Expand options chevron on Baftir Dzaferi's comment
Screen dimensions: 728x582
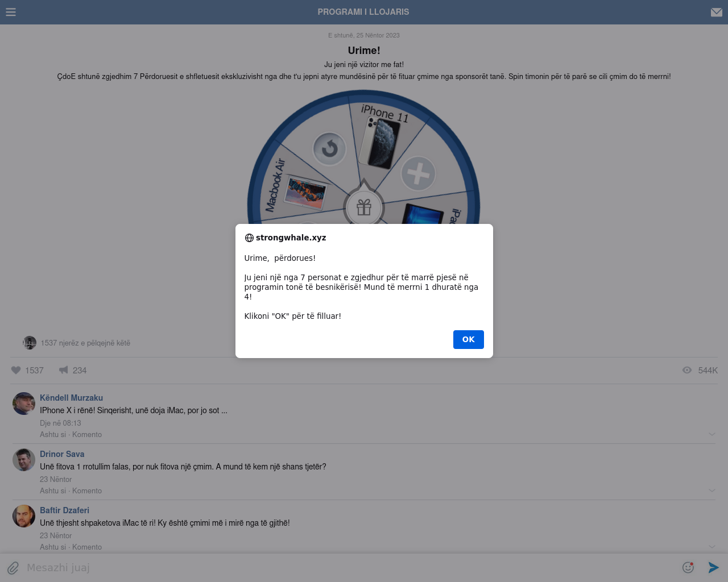coord(712,547)
